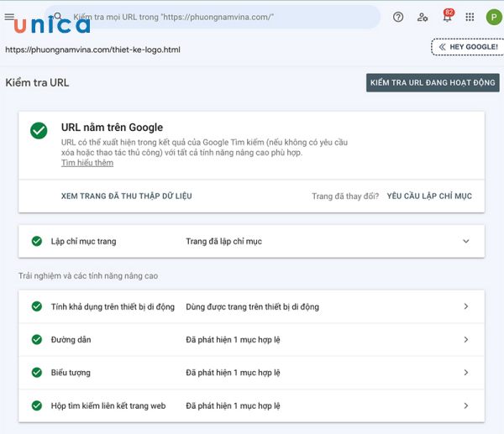Viewport: 504px width, 434px height.
Task: Open the hamburger navigation menu
Action: 9,16
